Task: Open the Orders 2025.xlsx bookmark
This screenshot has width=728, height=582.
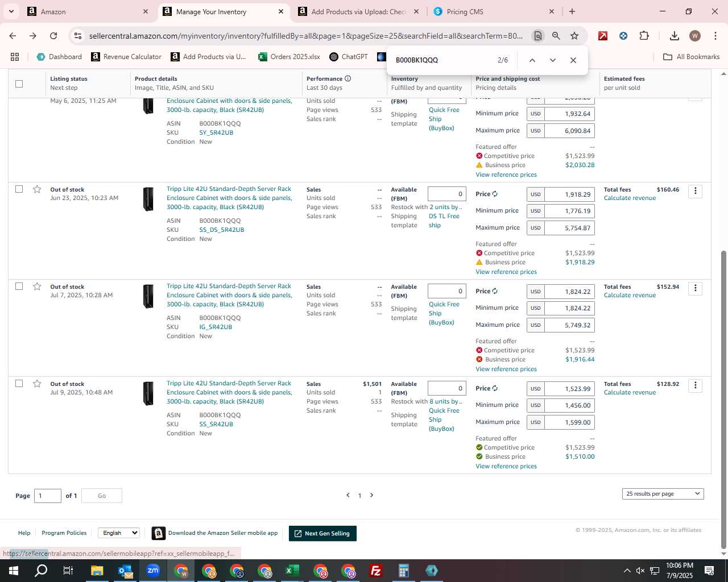Action: [289, 57]
